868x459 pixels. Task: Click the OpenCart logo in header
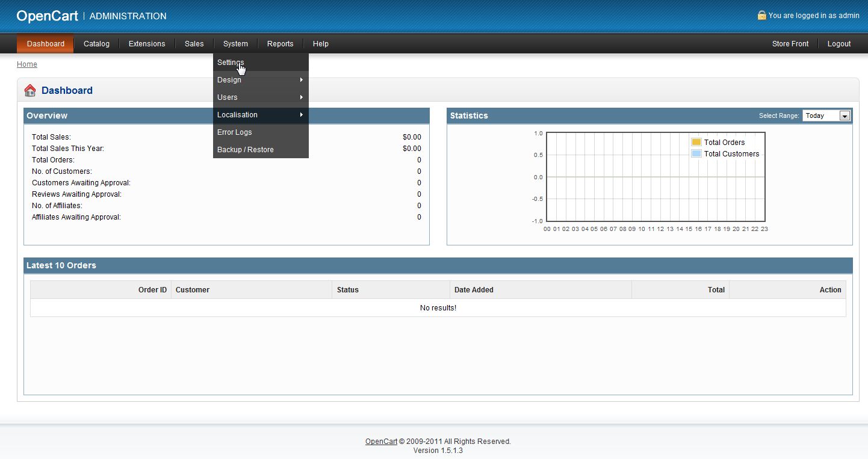coord(47,16)
